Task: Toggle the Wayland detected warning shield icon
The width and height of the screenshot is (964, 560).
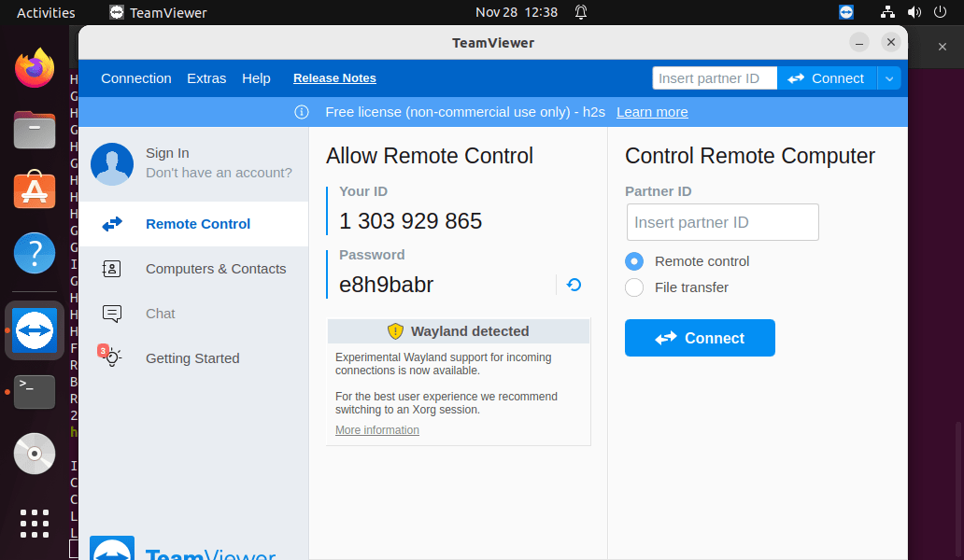Action: tap(394, 330)
